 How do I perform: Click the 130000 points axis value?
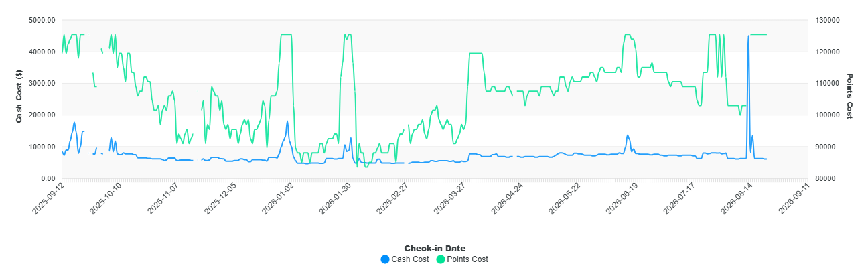pyautogui.click(x=826, y=20)
